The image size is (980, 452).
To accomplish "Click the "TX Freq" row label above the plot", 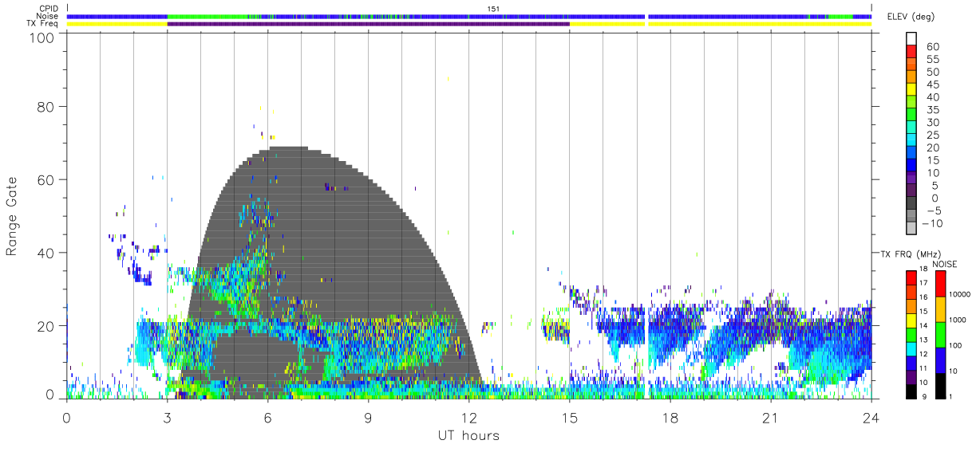I will [44, 23].
